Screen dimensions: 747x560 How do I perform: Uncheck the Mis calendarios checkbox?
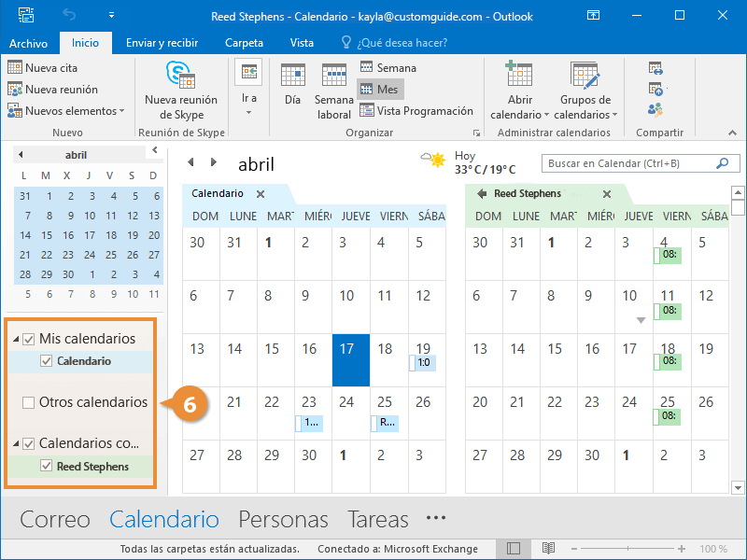click(x=29, y=339)
